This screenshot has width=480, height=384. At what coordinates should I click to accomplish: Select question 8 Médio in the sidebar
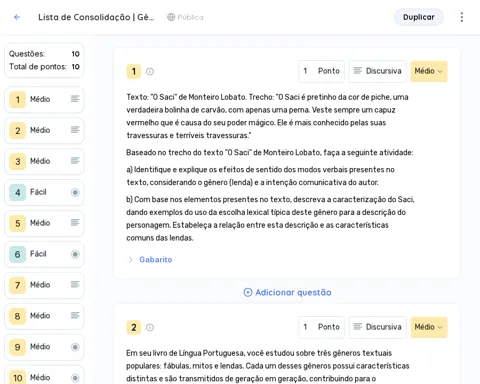click(x=44, y=316)
